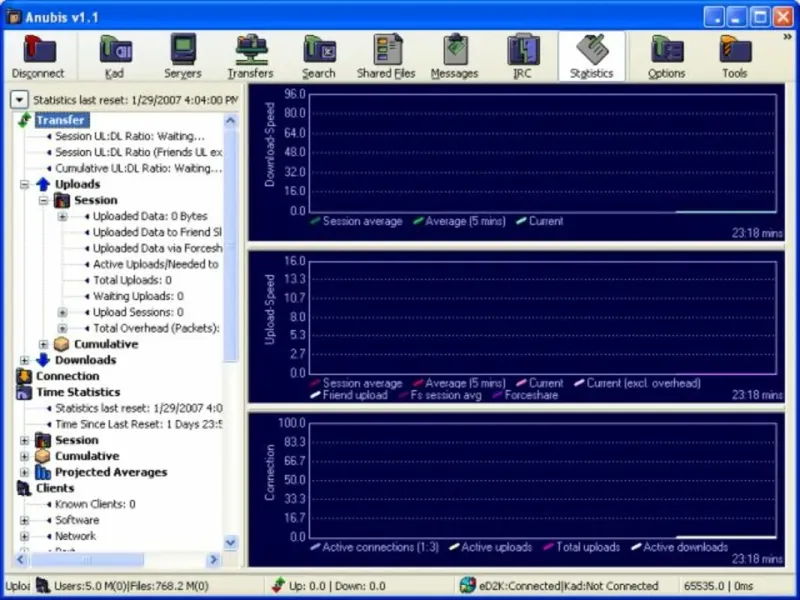Open the Messages toolbar icon
Image resolution: width=800 pixels, height=600 pixels.
[x=456, y=56]
